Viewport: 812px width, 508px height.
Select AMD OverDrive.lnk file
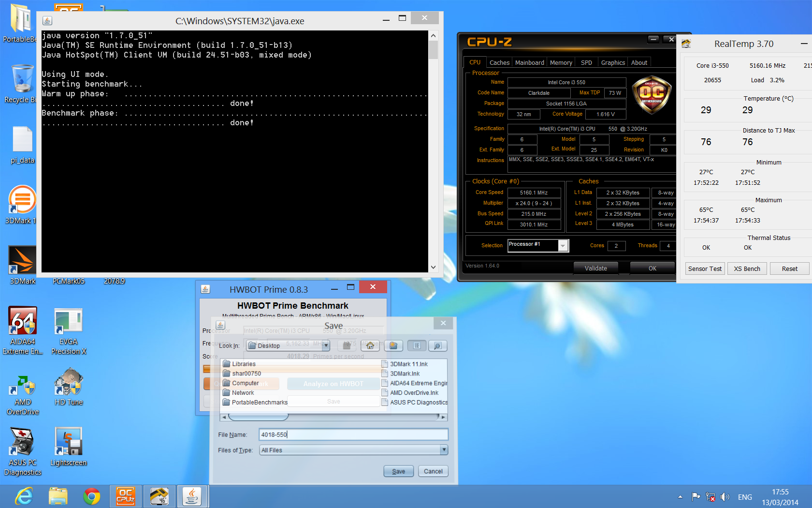point(410,393)
